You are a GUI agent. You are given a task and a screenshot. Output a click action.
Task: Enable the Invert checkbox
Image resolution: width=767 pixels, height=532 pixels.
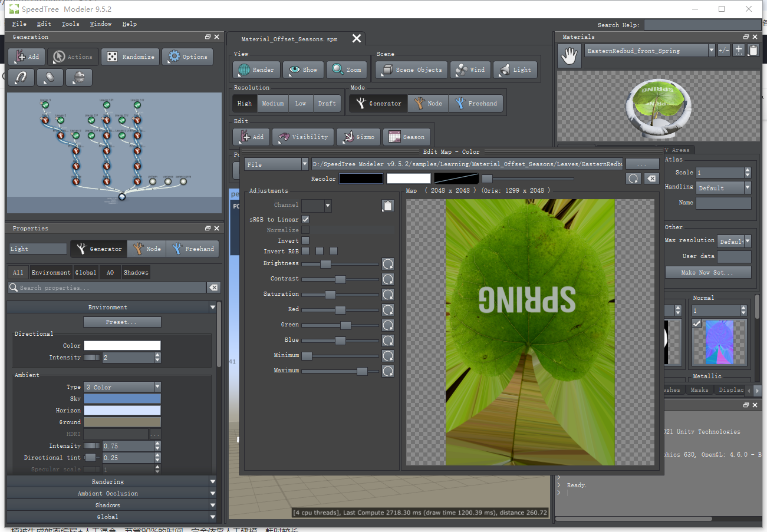[x=305, y=240]
